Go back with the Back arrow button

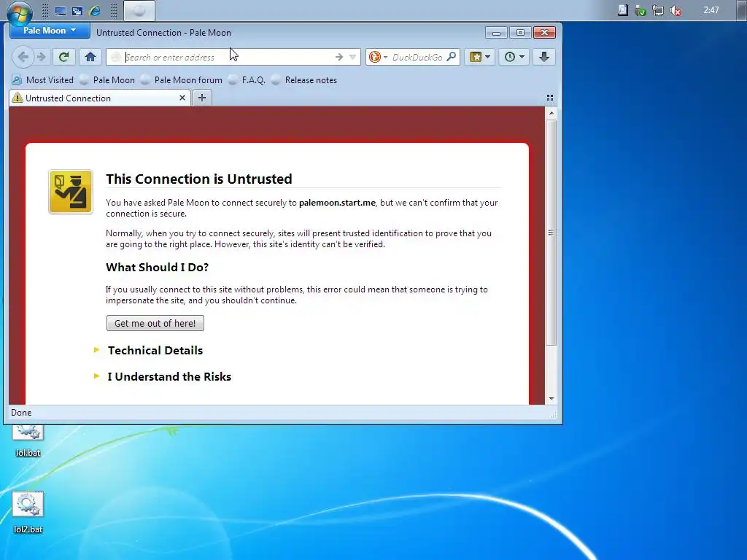tap(23, 57)
